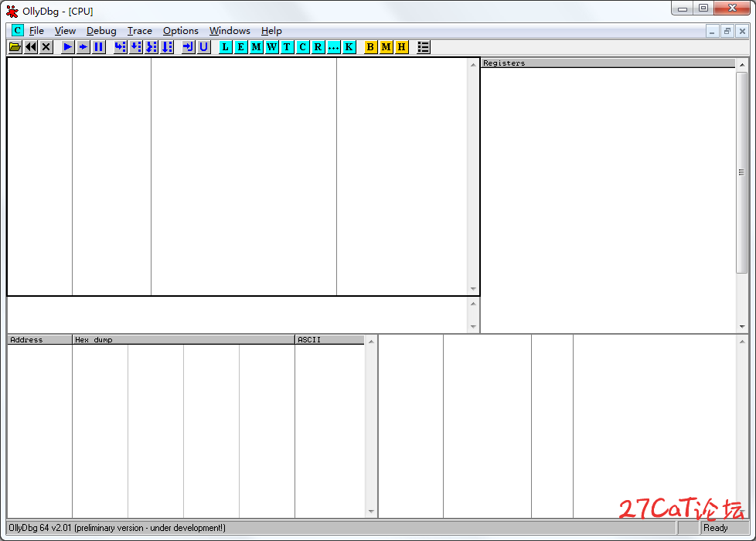Open Threads window with T icon
The height and width of the screenshot is (541, 756).
tap(287, 47)
